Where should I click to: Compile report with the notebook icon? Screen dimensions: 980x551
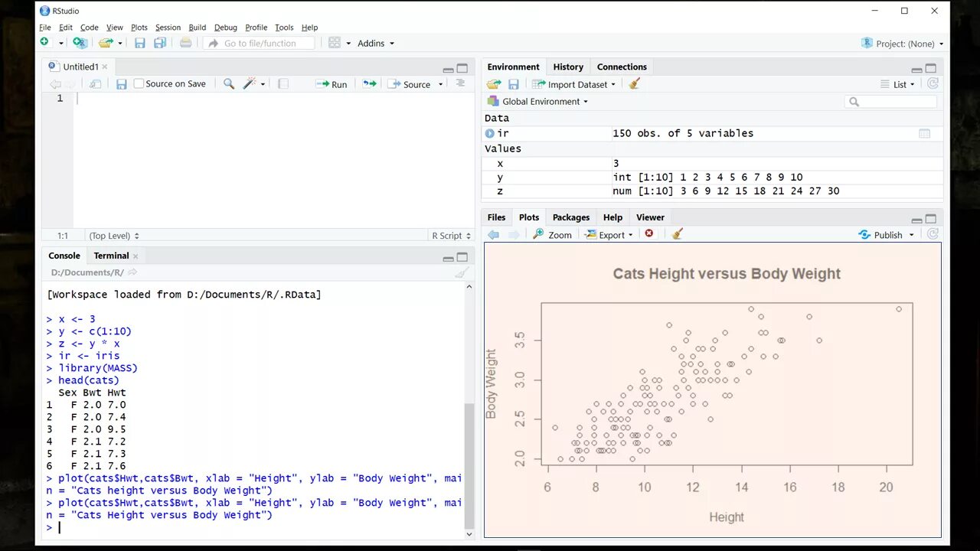[283, 84]
